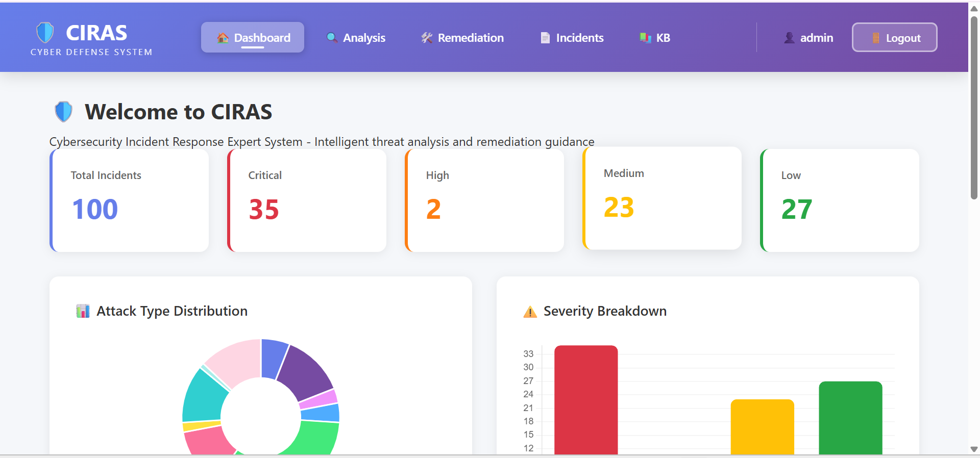The image size is (980, 458).
Task: Click the house icon beside Dashboard
Action: 223,38
